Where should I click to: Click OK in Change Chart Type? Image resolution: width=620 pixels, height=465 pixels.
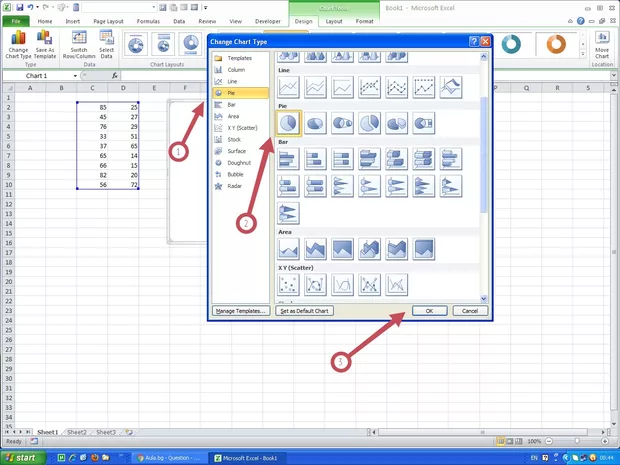pos(430,311)
